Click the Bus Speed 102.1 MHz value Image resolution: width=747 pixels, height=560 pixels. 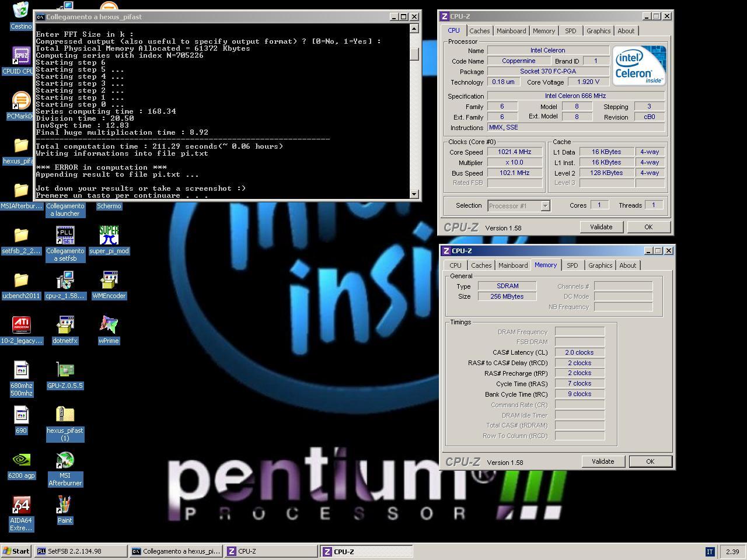point(515,173)
